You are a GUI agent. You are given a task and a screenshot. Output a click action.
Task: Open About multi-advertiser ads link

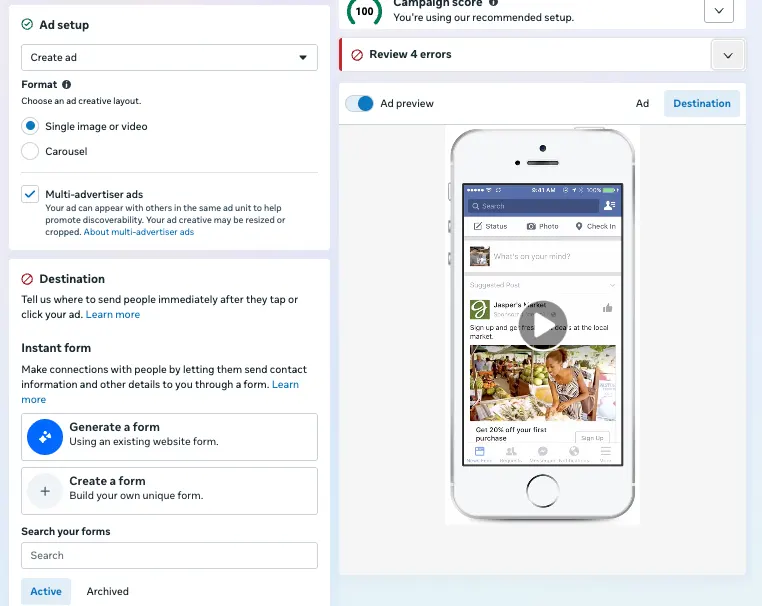(x=139, y=232)
